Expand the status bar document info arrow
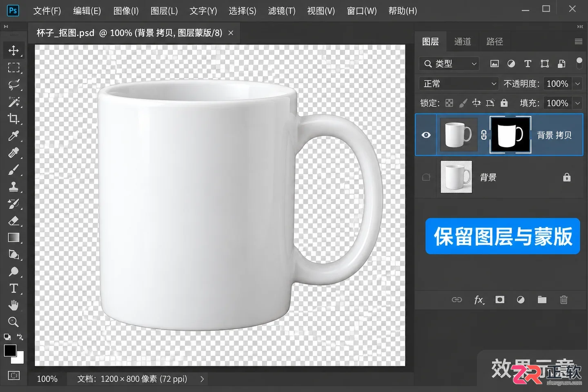Viewport: 588px width, 392px height. pos(202,379)
